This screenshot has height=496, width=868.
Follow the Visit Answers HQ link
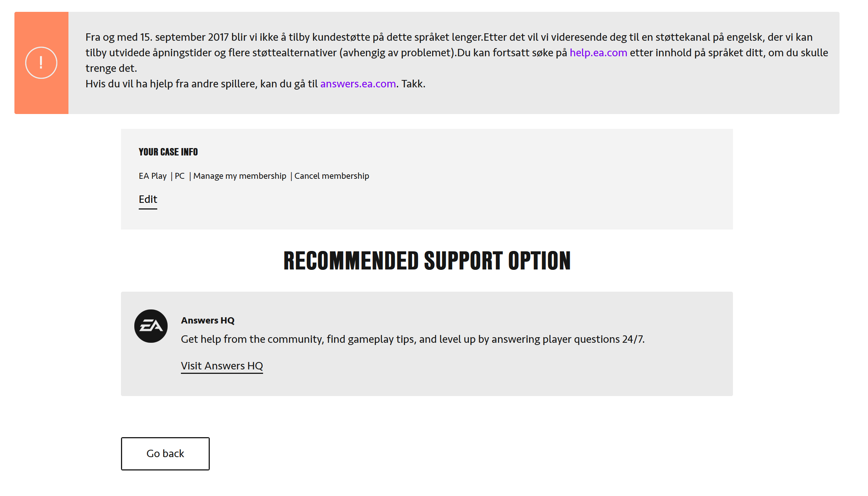(222, 366)
